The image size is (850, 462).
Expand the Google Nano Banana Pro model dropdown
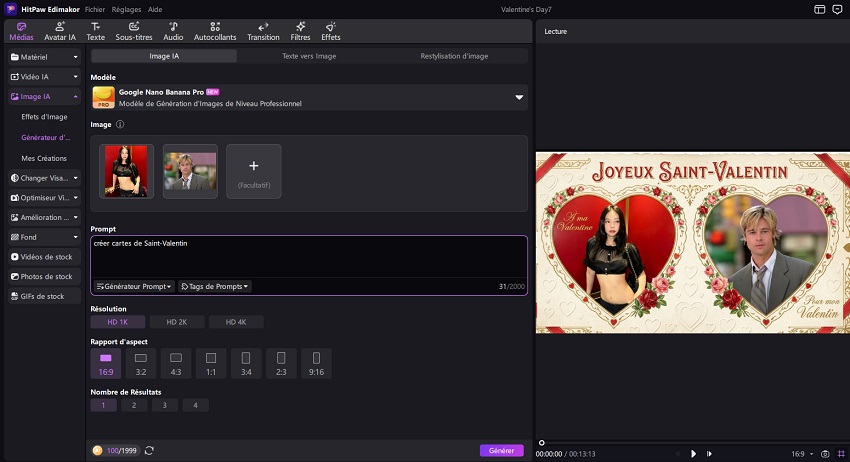coord(519,98)
